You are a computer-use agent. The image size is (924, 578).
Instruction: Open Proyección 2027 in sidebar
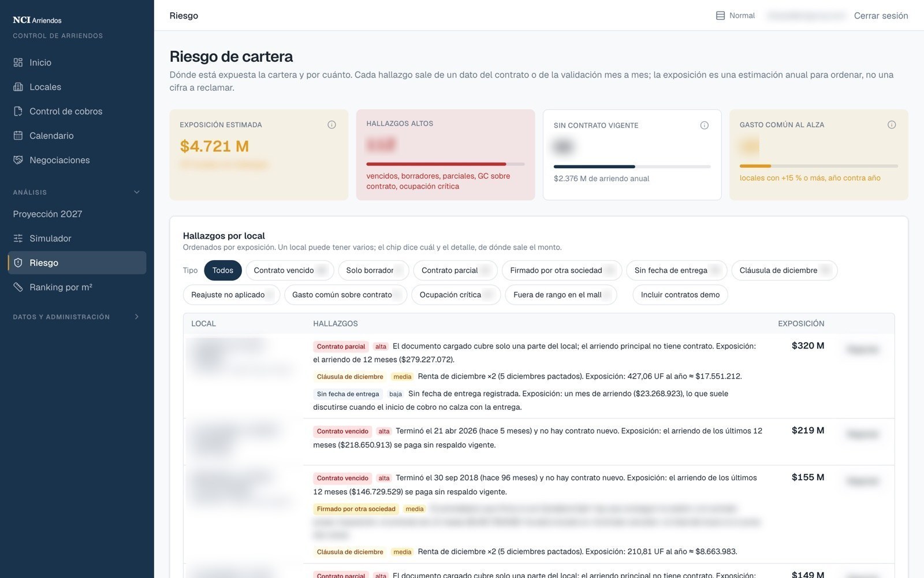click(77, 214)
